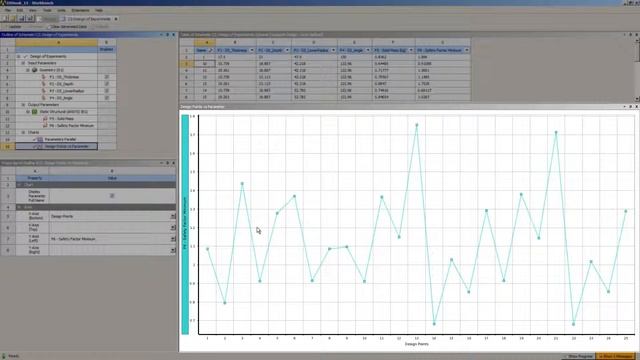Select Design Points vs Parameter chart row
Image resolution: width=640 pixels, height=360 pixels.
(x=56, y=147)
